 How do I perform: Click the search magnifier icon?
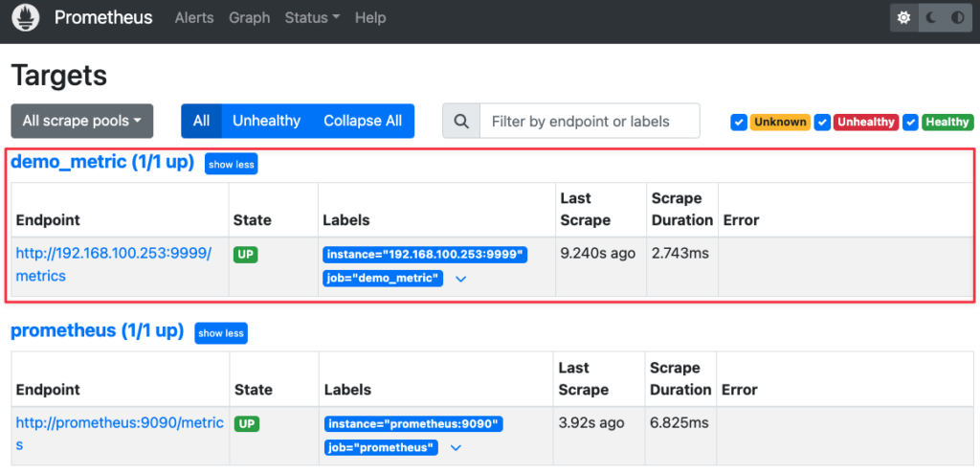461,122
